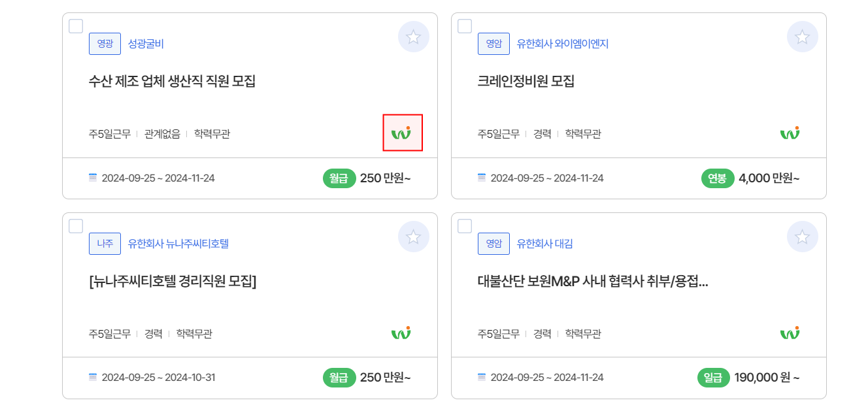Image resolution: width=868 pixels, height=411 pixels.
Task: Mark the 유한회사 대김 card checkbox
Action: point(465,226)
